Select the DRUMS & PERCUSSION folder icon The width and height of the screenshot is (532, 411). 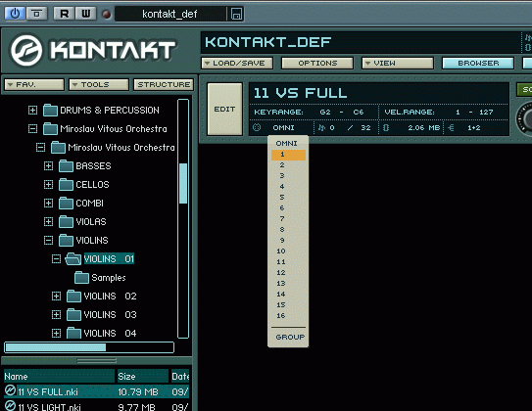click(x=51, y=110)
